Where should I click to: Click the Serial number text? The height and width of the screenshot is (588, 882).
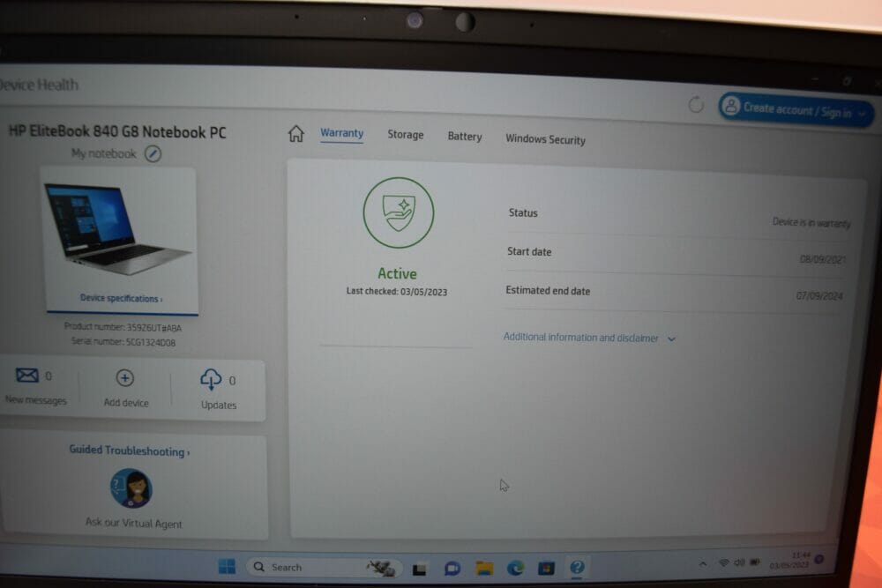tap(123, 342)
